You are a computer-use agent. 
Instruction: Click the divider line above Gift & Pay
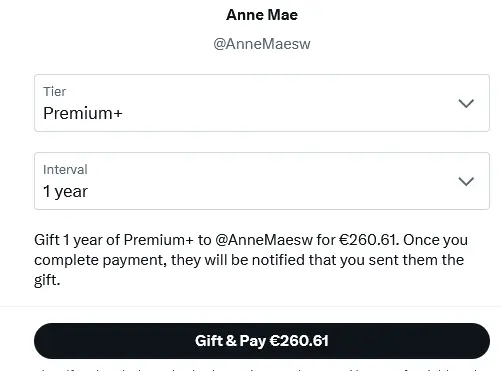point(251,306)
